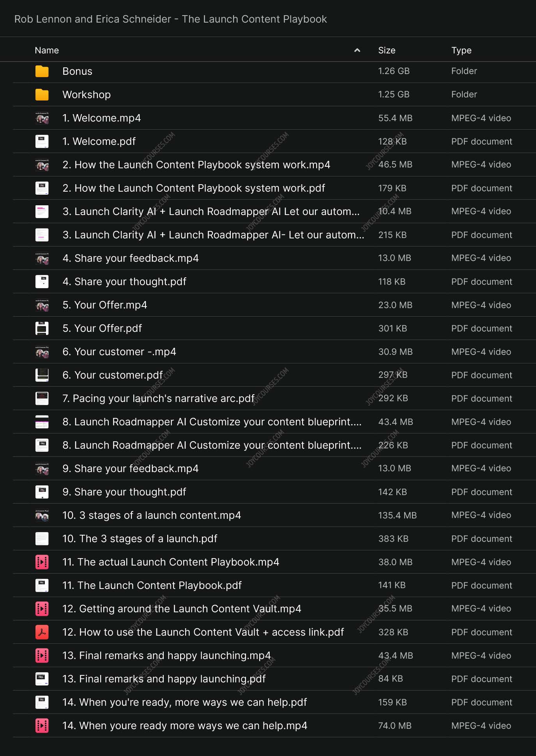The width and height of the screenshot is (536, 756).
Task: Click pink video icon for 12. Getting around.mp4
Action: 42,609
